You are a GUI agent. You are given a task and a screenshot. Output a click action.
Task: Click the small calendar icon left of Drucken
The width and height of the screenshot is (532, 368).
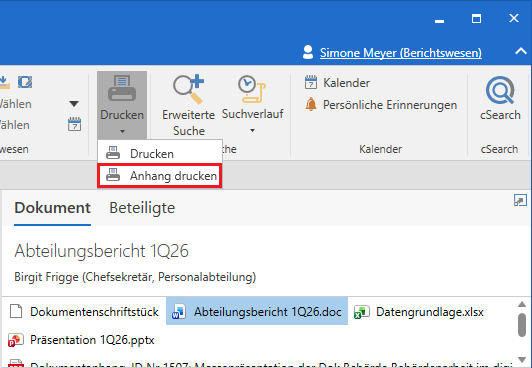pos(74,124)
